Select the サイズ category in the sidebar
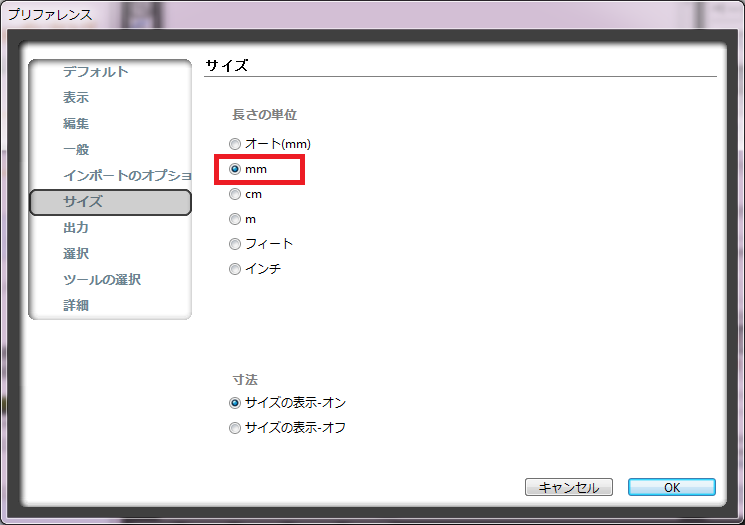The image size is (745, 525). click(110, 202)
